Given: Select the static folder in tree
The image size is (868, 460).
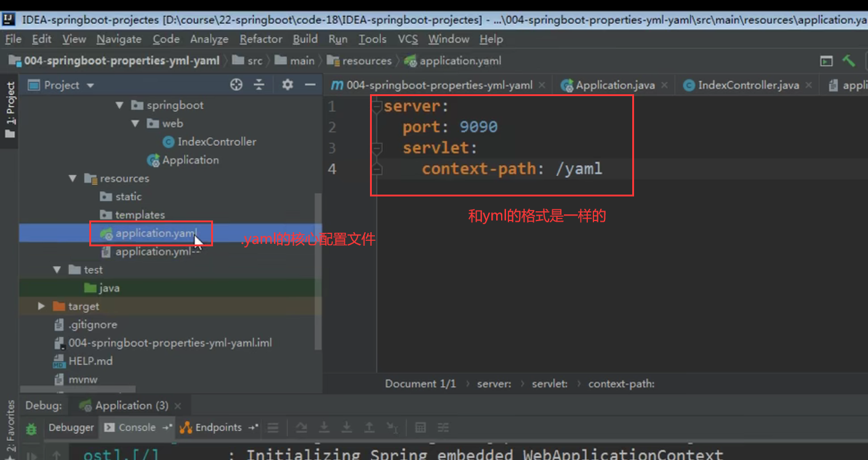Looking at the screenshot, I should click(121, 196).
